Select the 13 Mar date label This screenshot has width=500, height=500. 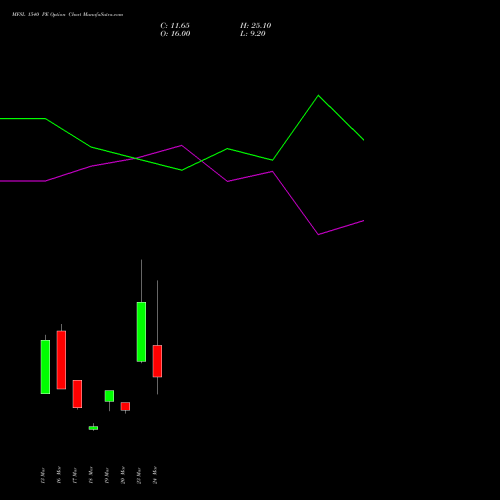pos(43,475)
